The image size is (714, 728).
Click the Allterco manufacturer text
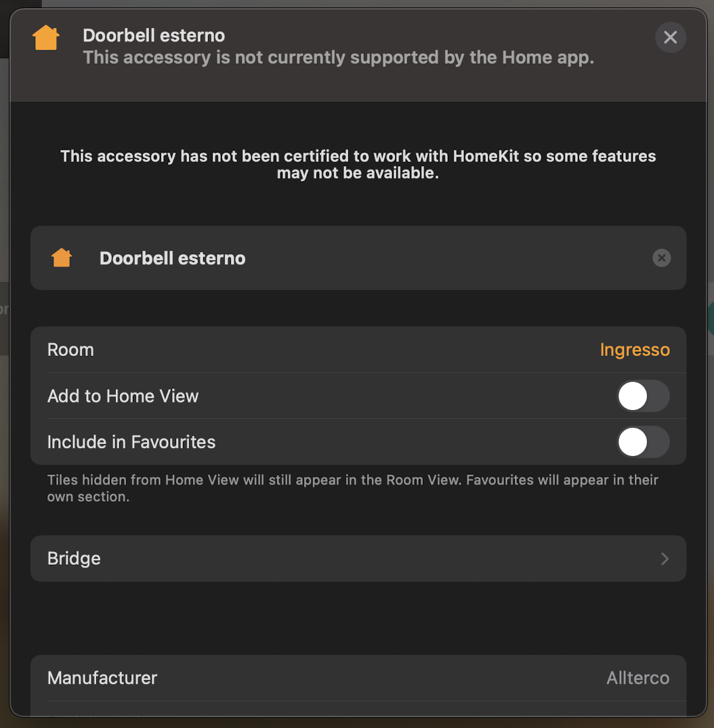(637, 678)
